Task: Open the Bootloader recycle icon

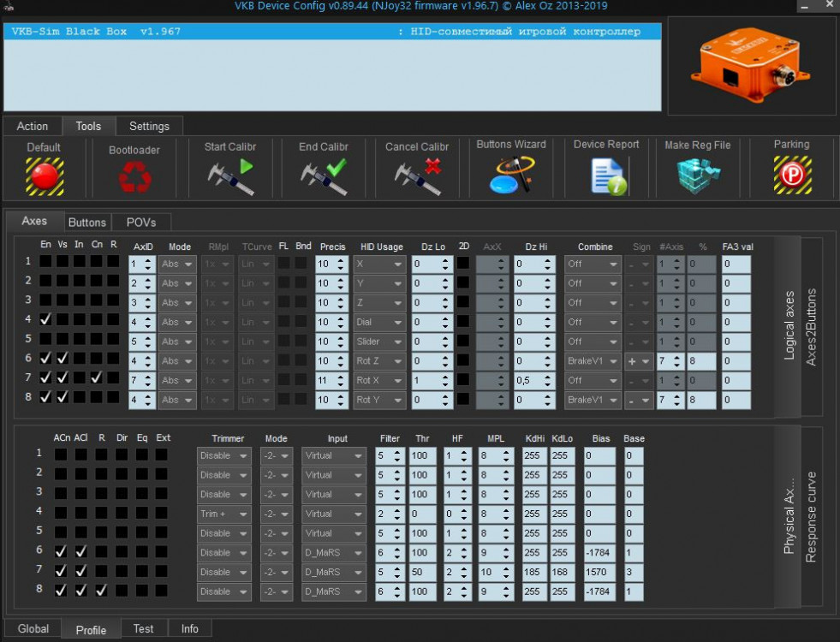Action: pyautogui.click(x=134, y=176)
